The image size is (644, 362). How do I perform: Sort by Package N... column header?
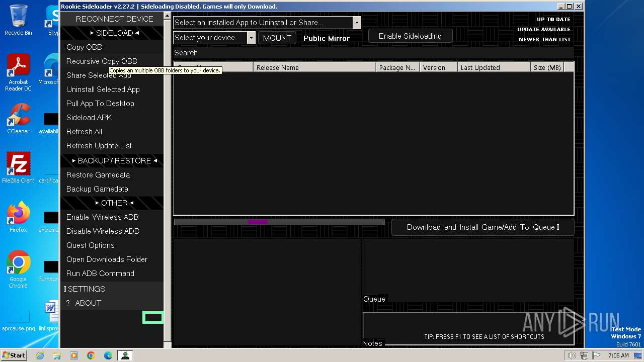tap(398, 67)
